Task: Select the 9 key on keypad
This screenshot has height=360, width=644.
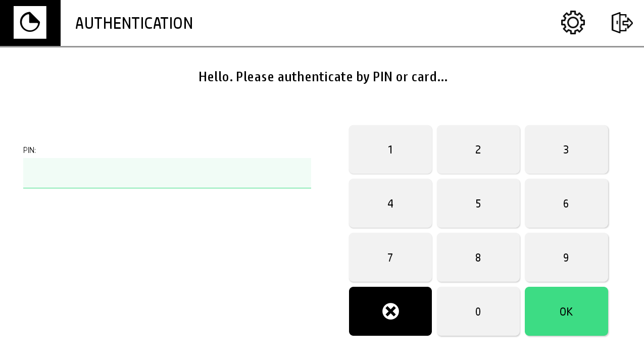Action: [566, 258]
